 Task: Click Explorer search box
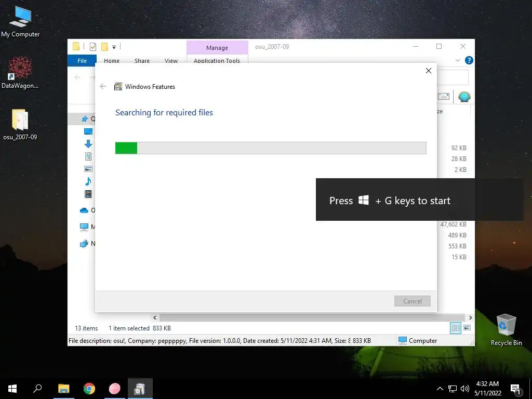(453, 78)
